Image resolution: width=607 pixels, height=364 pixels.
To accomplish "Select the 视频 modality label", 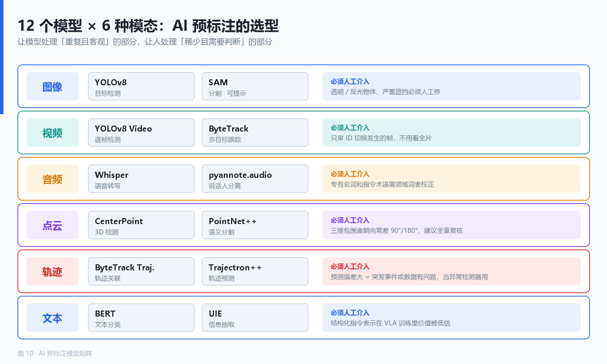I will tap(52, 133).
